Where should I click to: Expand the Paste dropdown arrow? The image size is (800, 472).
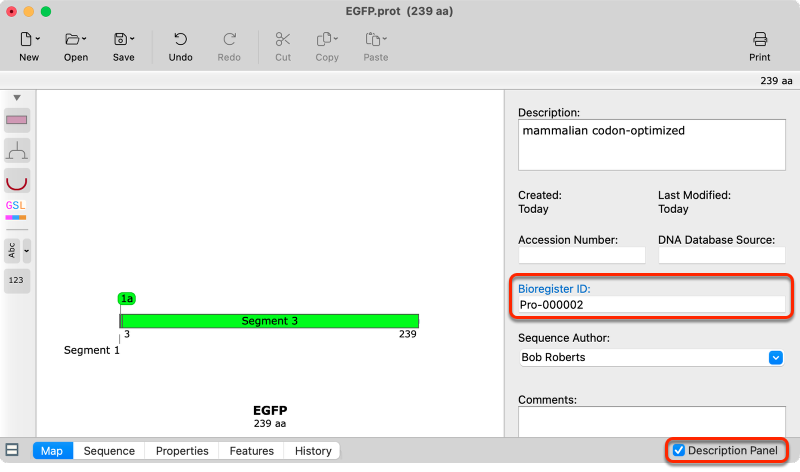[x=385, y=39]
